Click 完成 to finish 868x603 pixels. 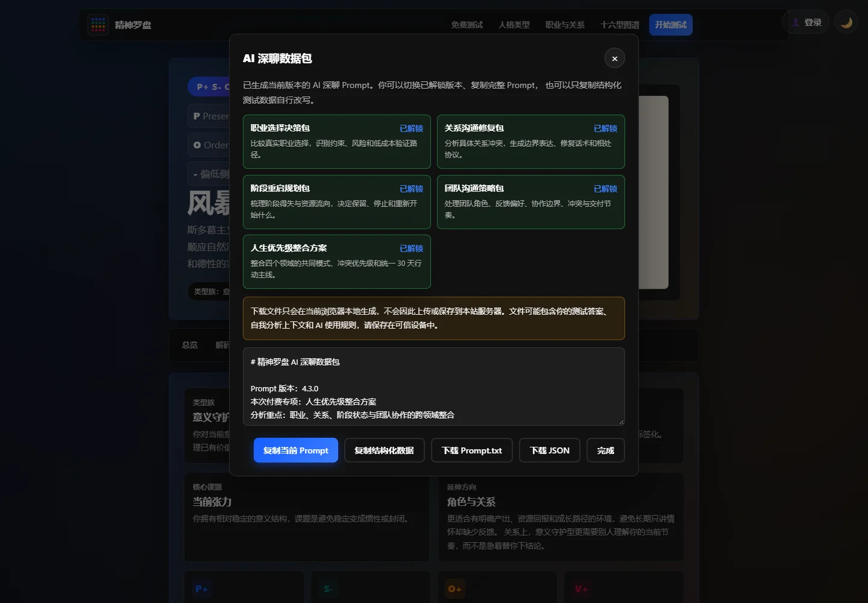(x=606, y=450)
